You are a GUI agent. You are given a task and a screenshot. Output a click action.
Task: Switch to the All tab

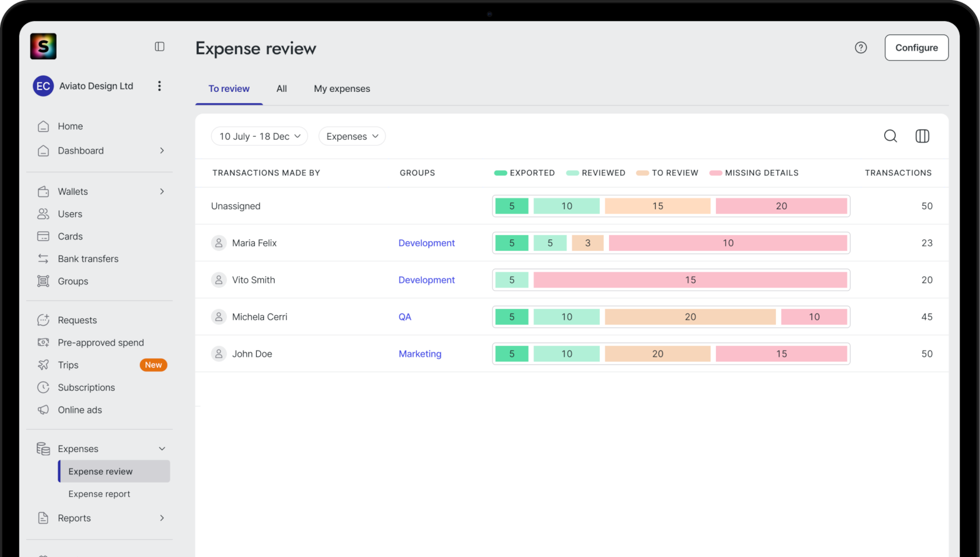coord(282,89)
